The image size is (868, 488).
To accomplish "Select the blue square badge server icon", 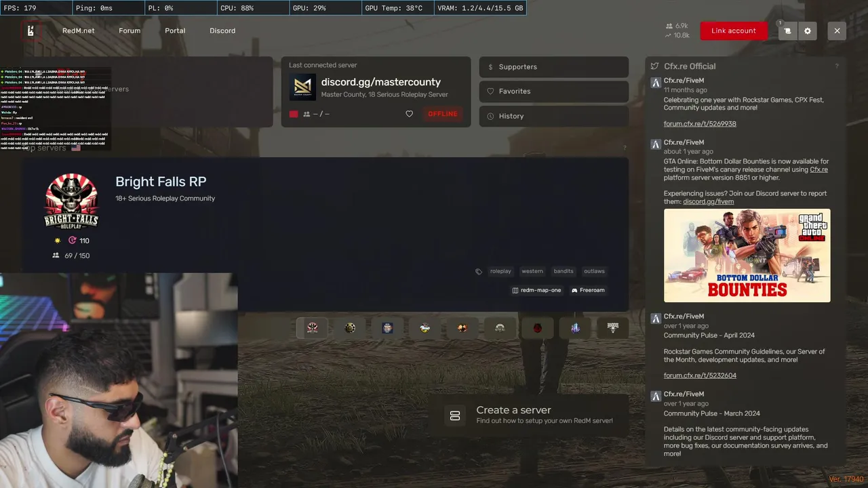I will coord(387,328).
